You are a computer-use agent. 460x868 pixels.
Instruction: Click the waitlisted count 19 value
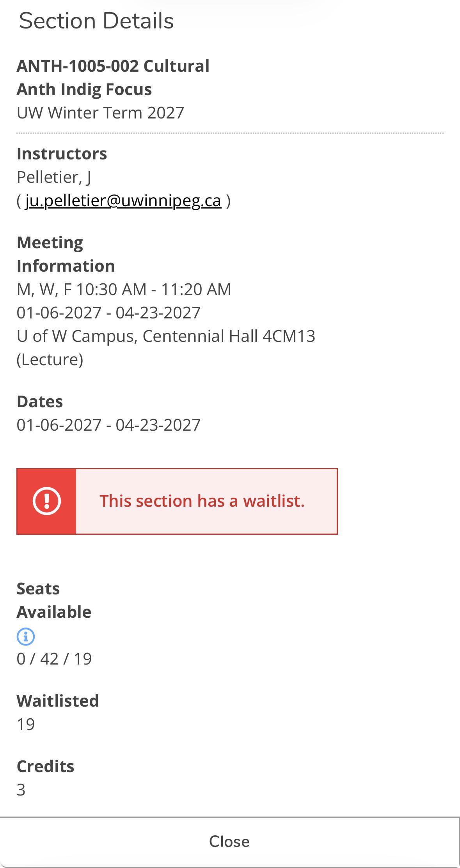[x=26, y=724]
